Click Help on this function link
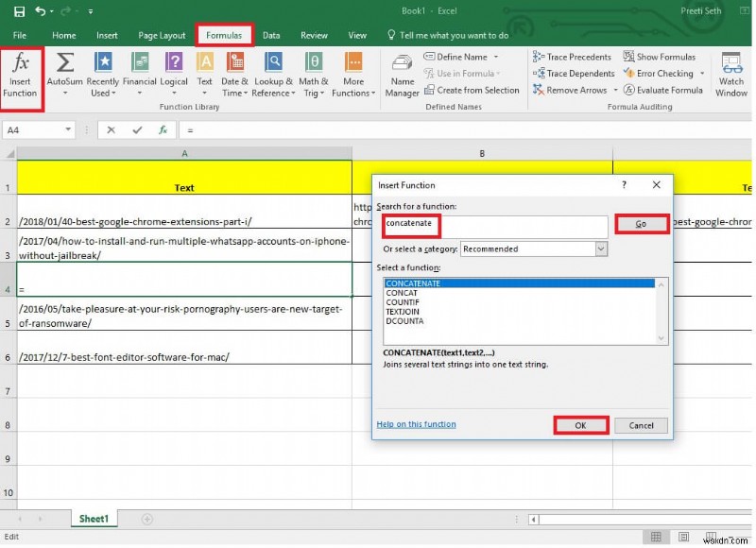The height and width of the screenshot is (548, 756). (416, 424)
